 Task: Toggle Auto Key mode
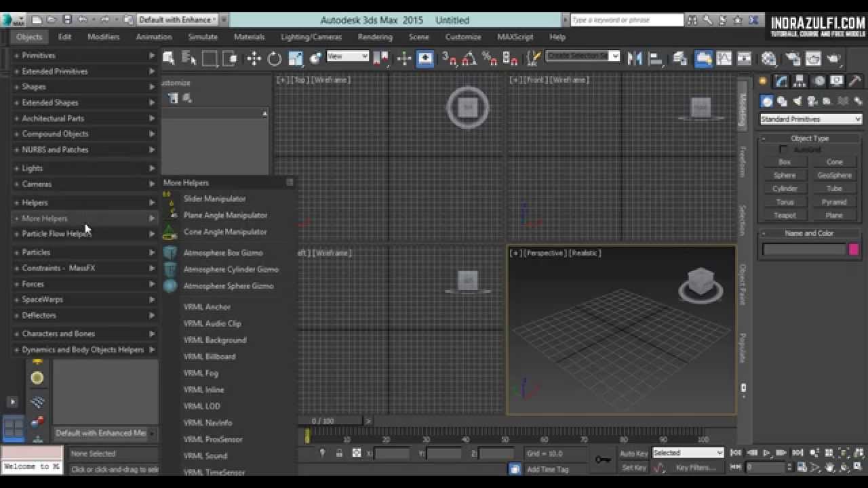(634, 453)
